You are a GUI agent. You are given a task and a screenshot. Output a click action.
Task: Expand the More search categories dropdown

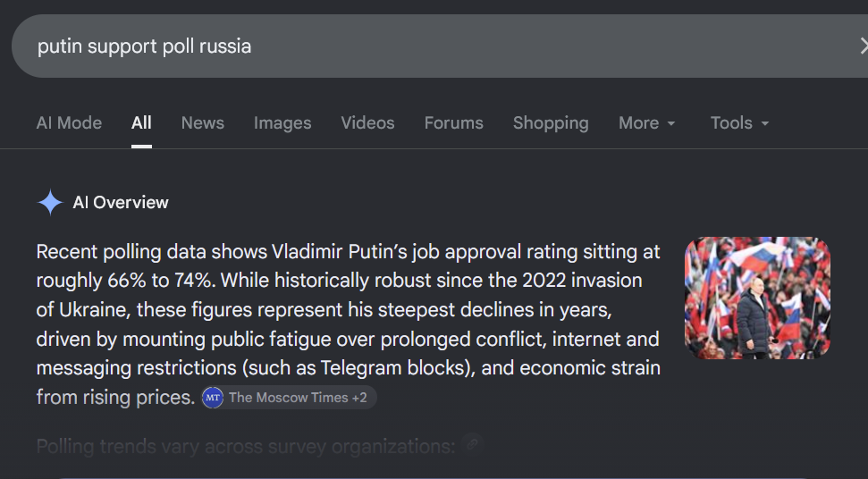(x=646, y=122)
